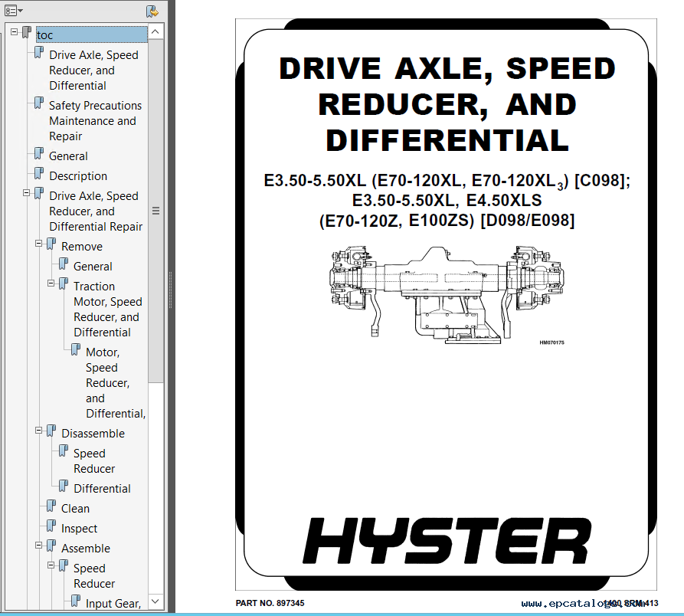Open Safety Precautions Maintenance and Repair bookmark

point(95,121)
